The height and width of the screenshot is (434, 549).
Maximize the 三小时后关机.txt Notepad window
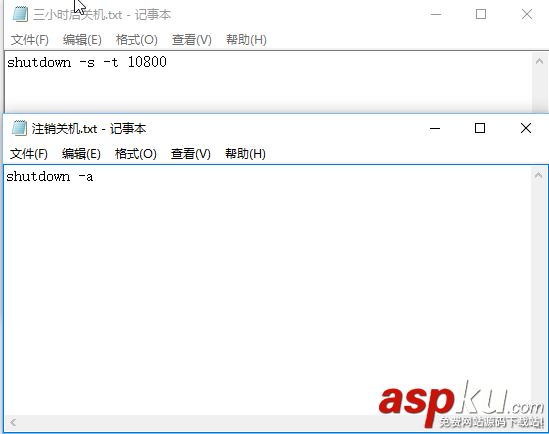(x=481, y=14)
